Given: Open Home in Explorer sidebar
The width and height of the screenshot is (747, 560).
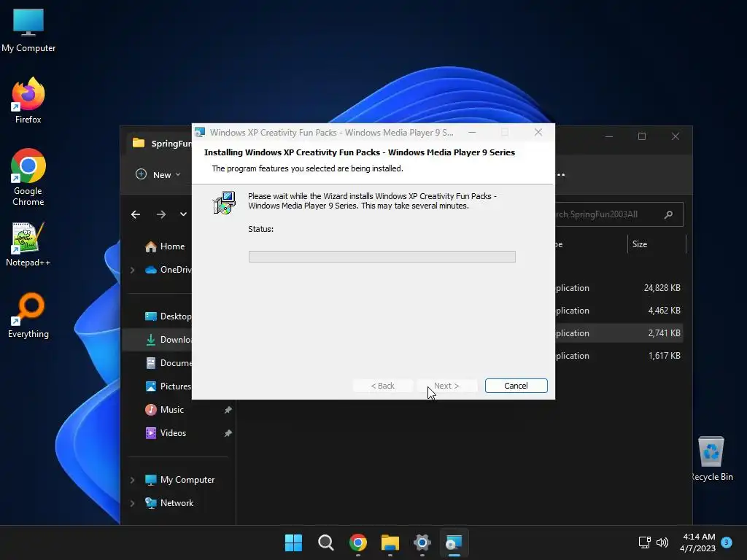Looking at the screenshot, I should 164,246.
